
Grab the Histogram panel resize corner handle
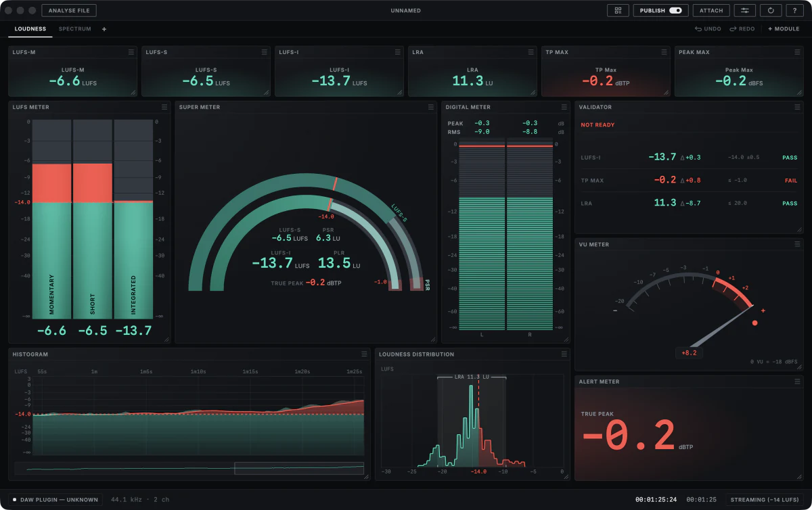[x=366, y=476]
